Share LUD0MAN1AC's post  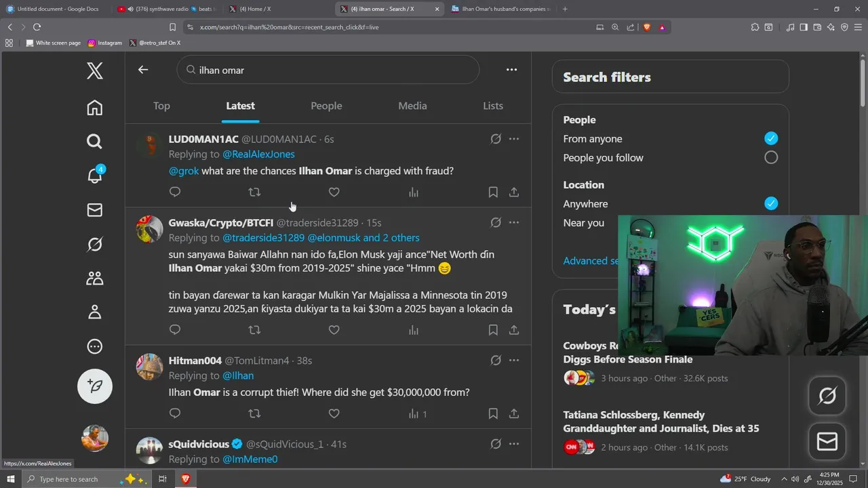pyautogui.click(x=514, y=192)
